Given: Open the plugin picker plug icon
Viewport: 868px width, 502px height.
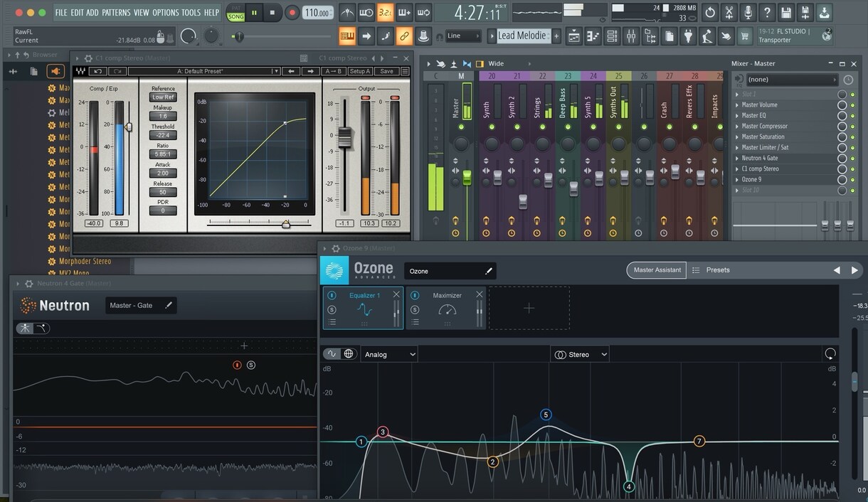Looking at the screenshot, I should pos(688,36).
